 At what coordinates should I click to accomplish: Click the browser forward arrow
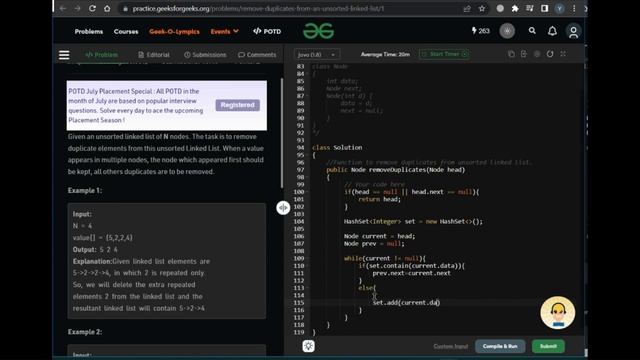pyautogui.click(x=77, y=8)
